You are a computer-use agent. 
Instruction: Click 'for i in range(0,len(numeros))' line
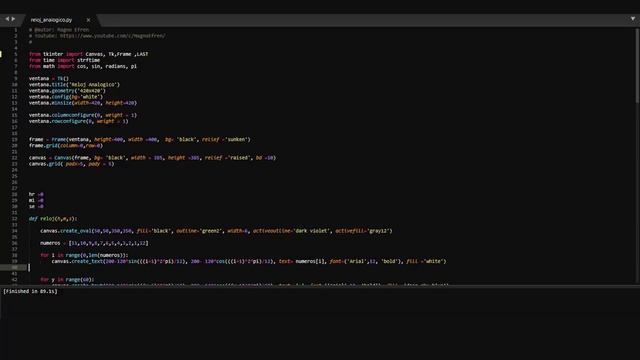(84, 255)
